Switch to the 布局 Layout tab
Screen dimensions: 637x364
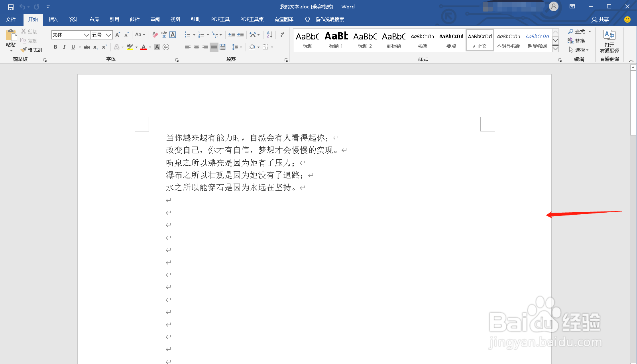click(x=94, y=20)
